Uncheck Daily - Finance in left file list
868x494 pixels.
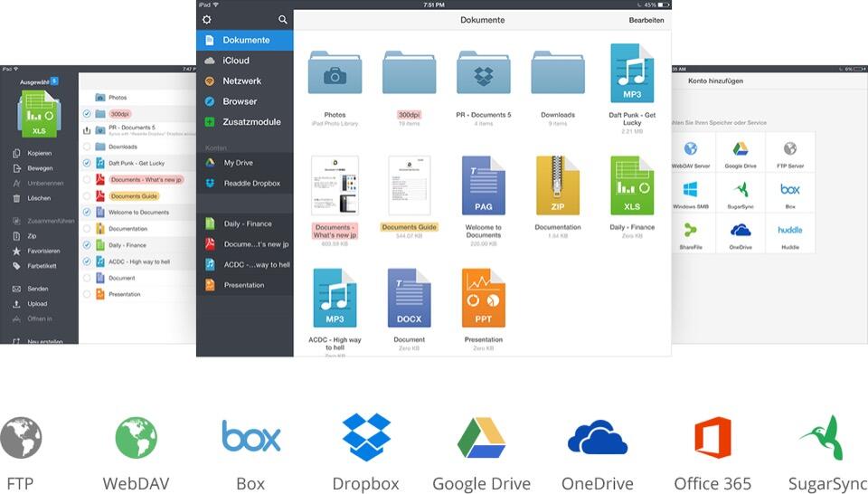pos(87,245)
